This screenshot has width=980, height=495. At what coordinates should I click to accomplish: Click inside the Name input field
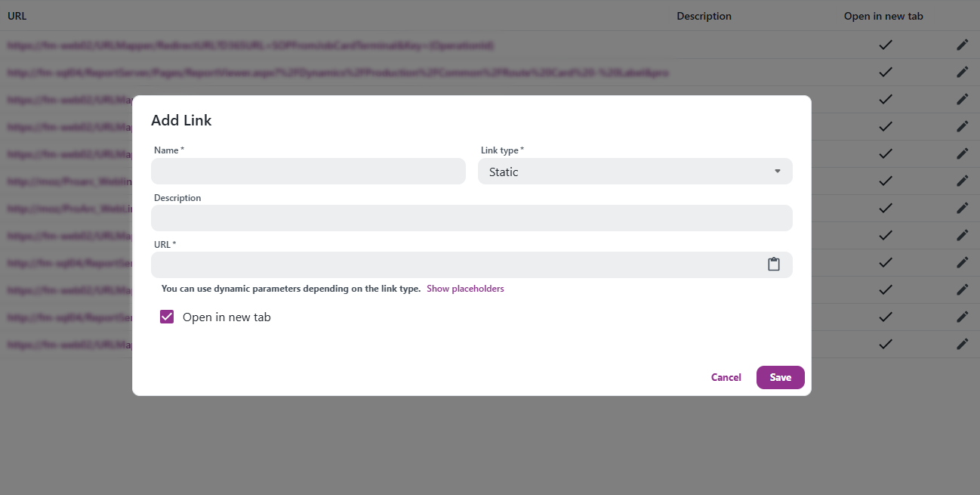point(308,172)
